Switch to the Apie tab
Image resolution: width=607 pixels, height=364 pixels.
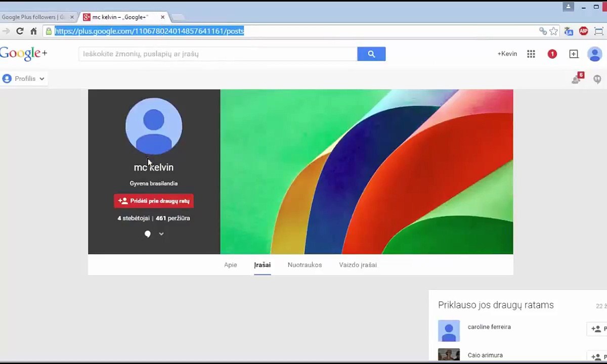pos(230,265)
